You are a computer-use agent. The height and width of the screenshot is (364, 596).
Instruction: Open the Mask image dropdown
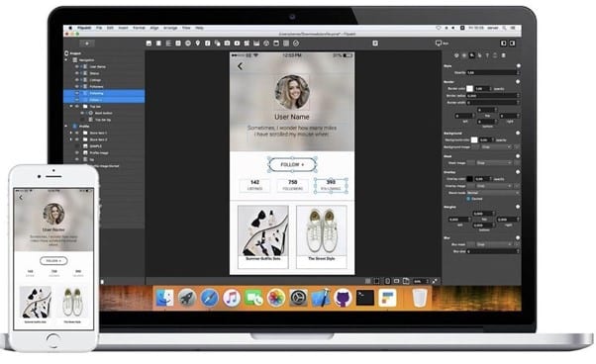[494, 163]
